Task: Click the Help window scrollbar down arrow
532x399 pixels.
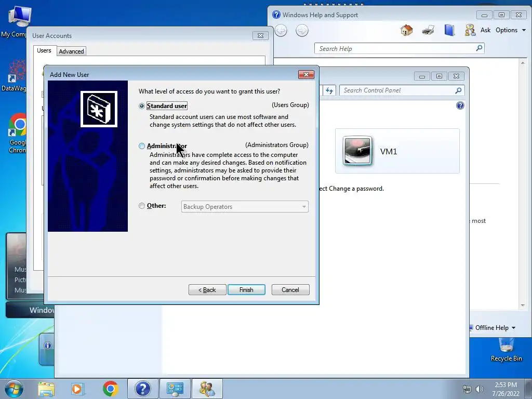Action: 523,305
